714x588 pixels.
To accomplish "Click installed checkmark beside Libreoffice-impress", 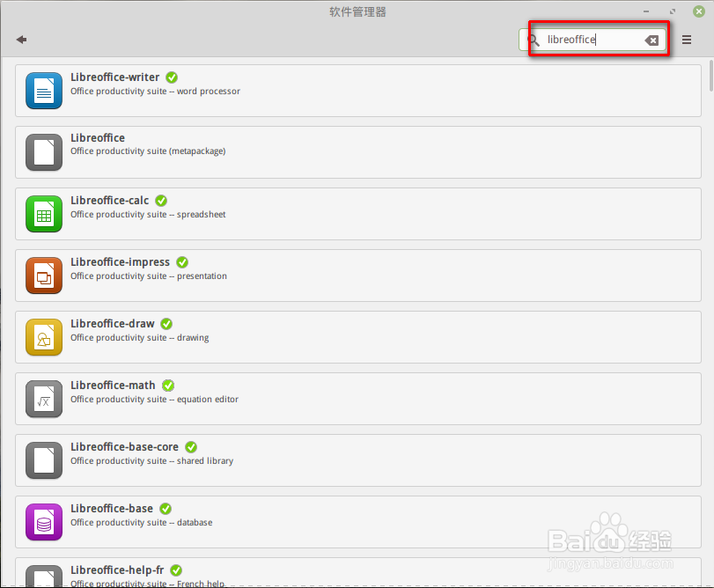I will (182, 262).
